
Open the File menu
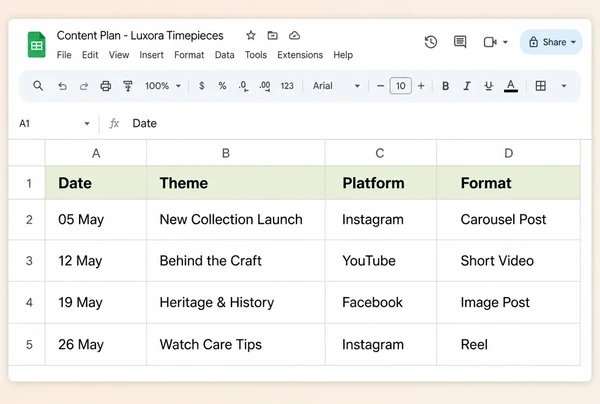tap(64, 55)
